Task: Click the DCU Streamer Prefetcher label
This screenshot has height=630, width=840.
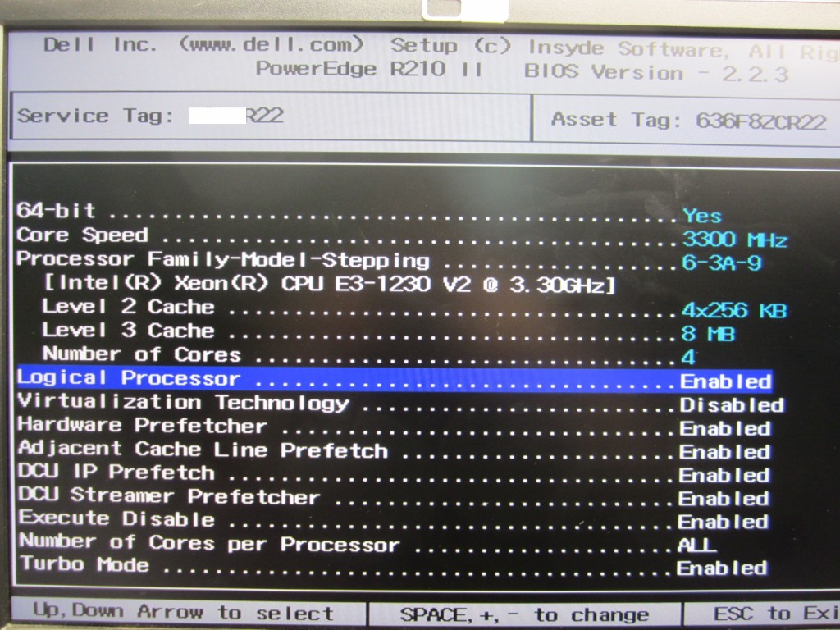Action: click(169, 495)
